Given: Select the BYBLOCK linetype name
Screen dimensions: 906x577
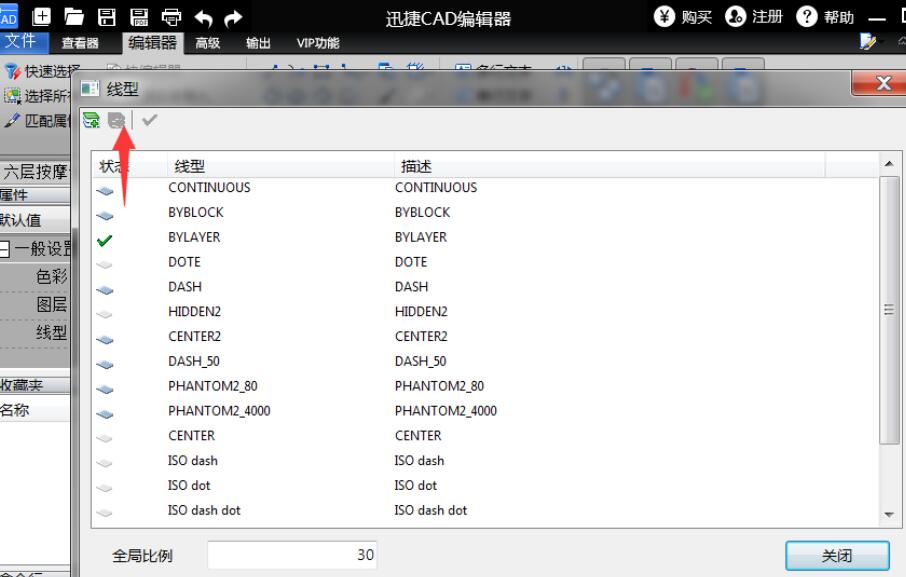Looking at the screenshot, I should 196,213.
